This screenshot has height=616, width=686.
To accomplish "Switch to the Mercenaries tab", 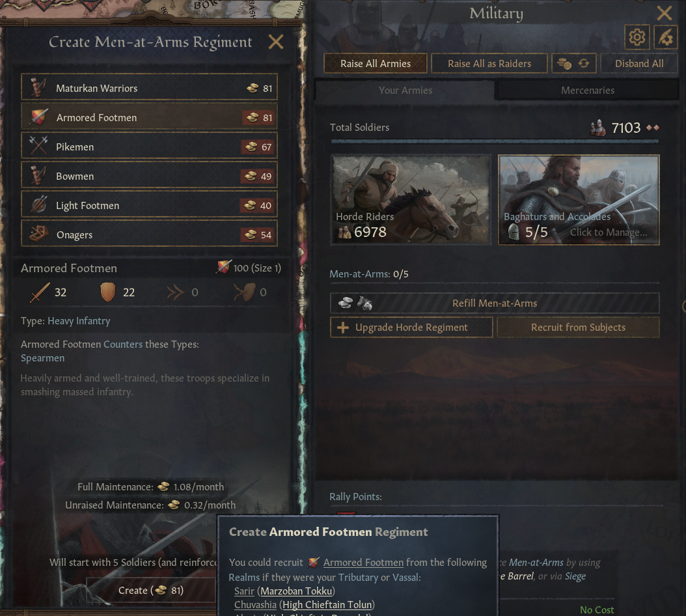I will 587,91.
